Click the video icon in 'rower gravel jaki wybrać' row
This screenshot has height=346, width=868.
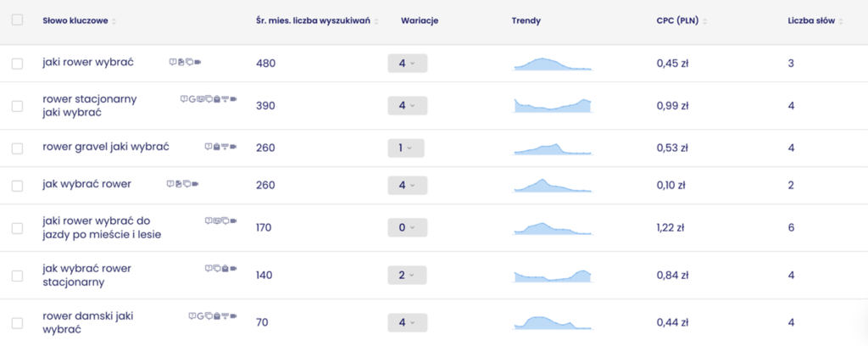(x=233, y=147)
